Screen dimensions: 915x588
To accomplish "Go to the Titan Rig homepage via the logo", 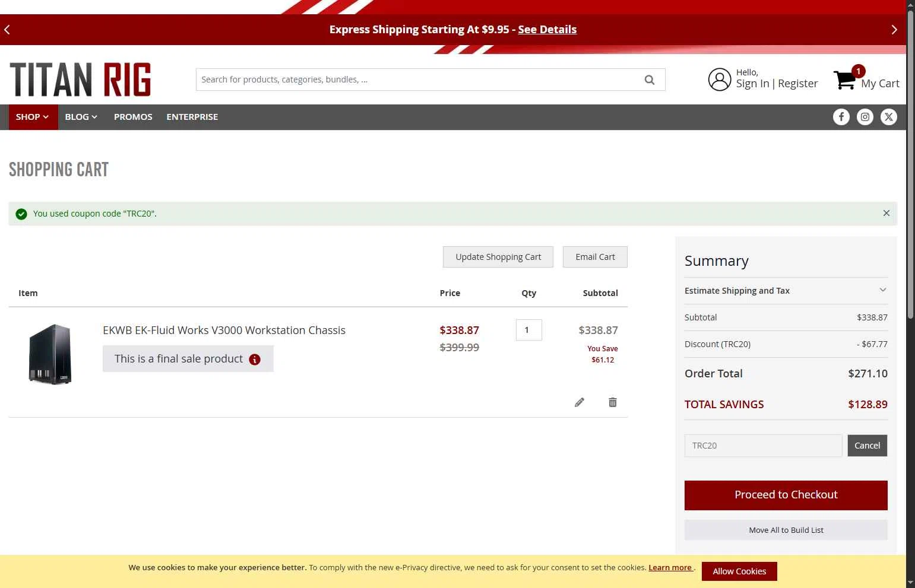I will [x=80, y=80].
